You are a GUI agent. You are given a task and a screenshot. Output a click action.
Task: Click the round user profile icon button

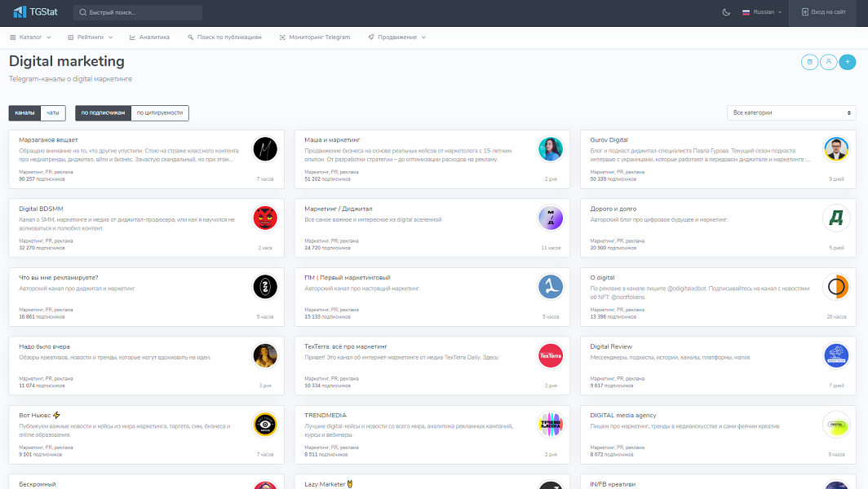coord(828,62)
